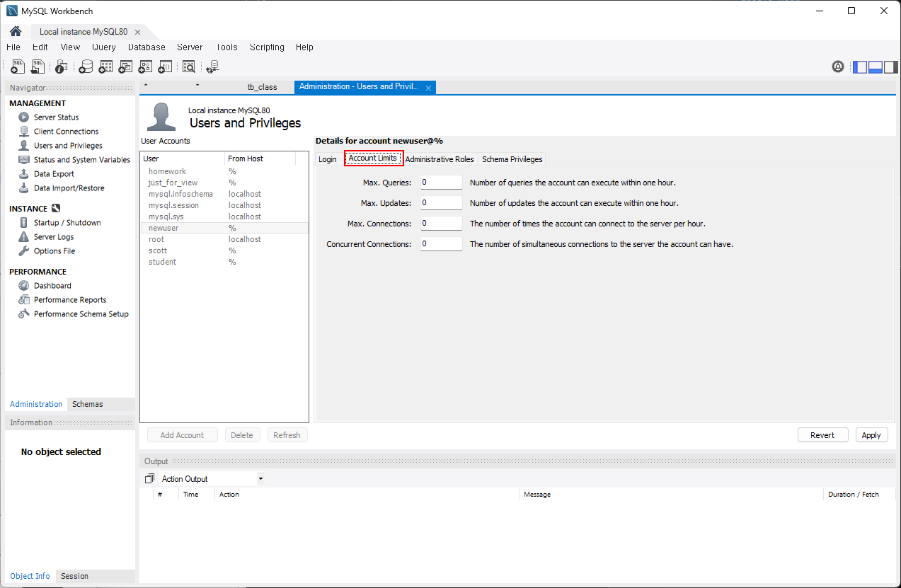Click the Status and System Variables icon
Image resolution: width=901 pixels, height=588 pixels.
pyautogui.click(x=24, y=160)
